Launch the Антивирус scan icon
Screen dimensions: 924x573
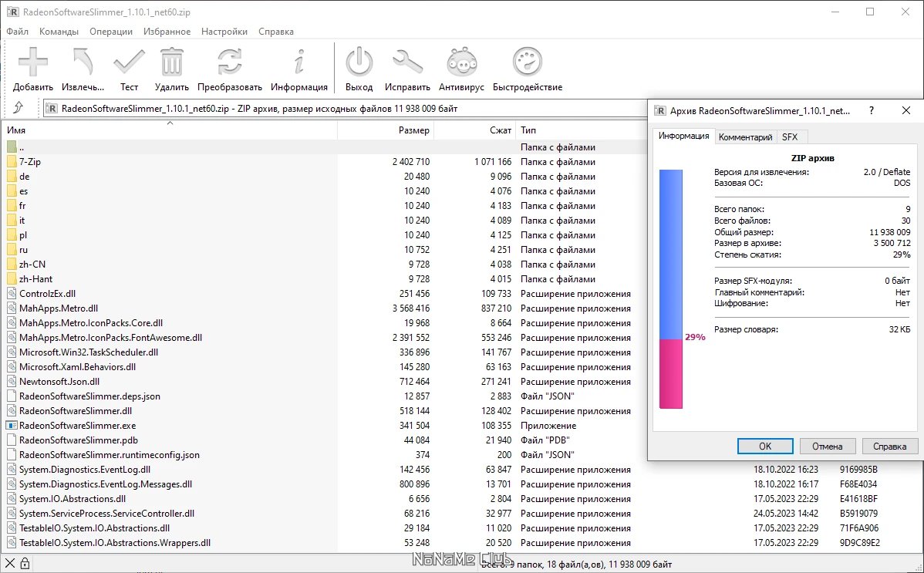pyautogui.click(x=461, y=62)
